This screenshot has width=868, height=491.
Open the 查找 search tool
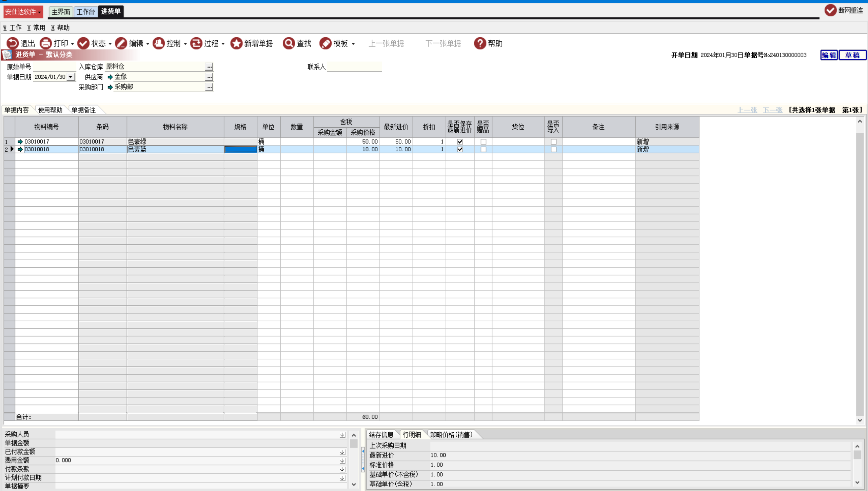[x=289, y=43]
